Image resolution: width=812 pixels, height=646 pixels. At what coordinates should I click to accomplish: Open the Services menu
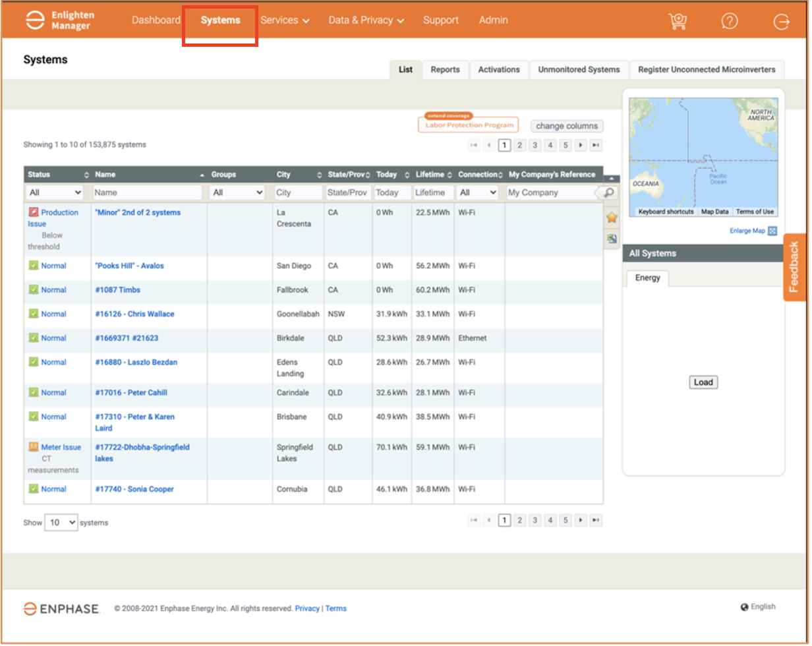click(285, 20)
